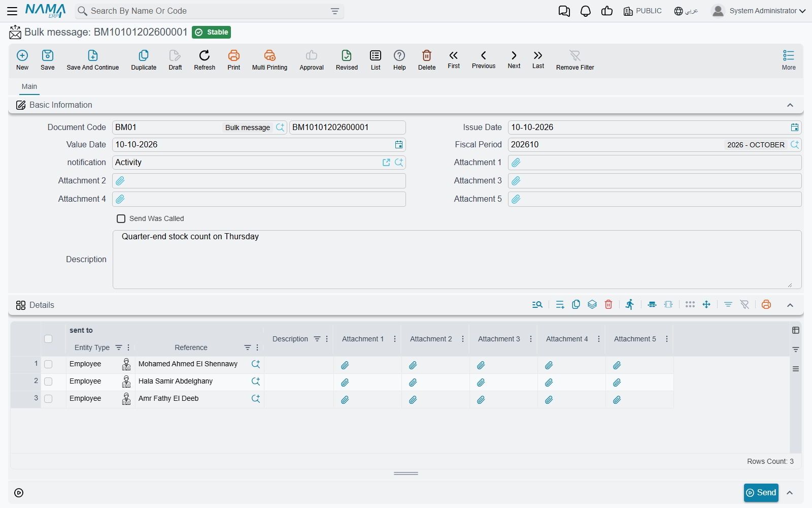Collapse the Basic Information section

(x=790, y=105)
